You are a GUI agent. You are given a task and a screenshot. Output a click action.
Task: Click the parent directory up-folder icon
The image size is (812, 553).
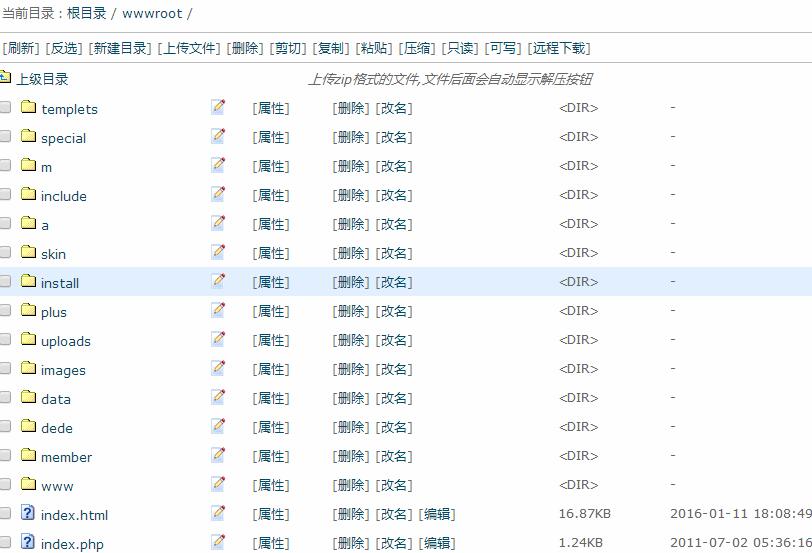pyautogui.click(x=5, y=78)
